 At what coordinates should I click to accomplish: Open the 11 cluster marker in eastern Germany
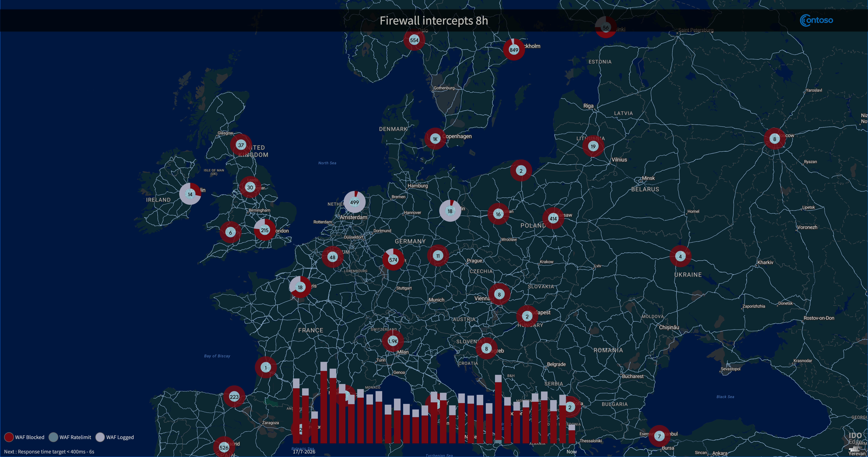(438, 256)
